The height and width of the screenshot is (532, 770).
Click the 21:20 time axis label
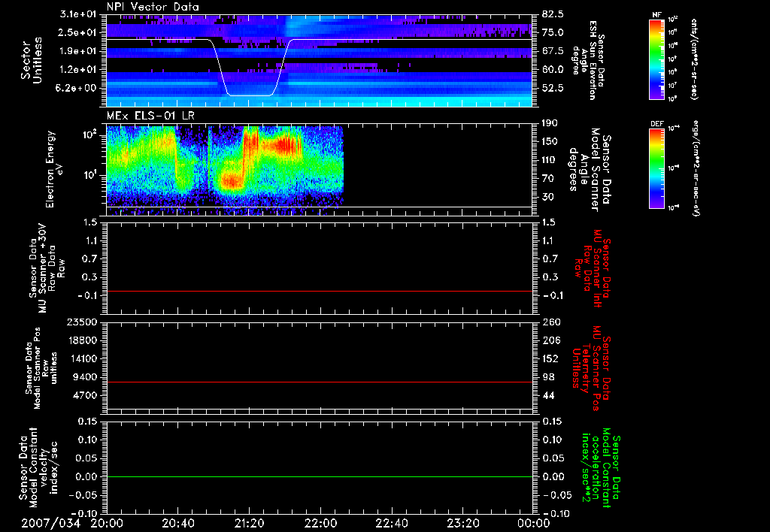[249, 523]
